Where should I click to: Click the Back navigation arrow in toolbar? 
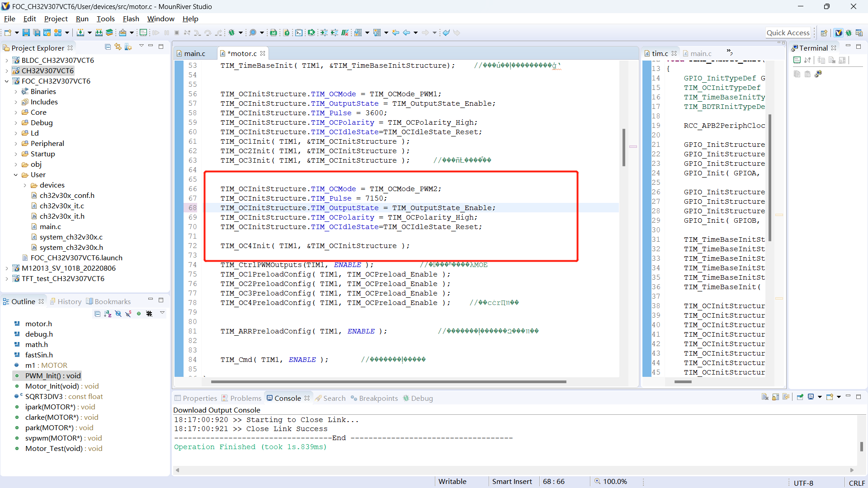[x=406, y=33]
